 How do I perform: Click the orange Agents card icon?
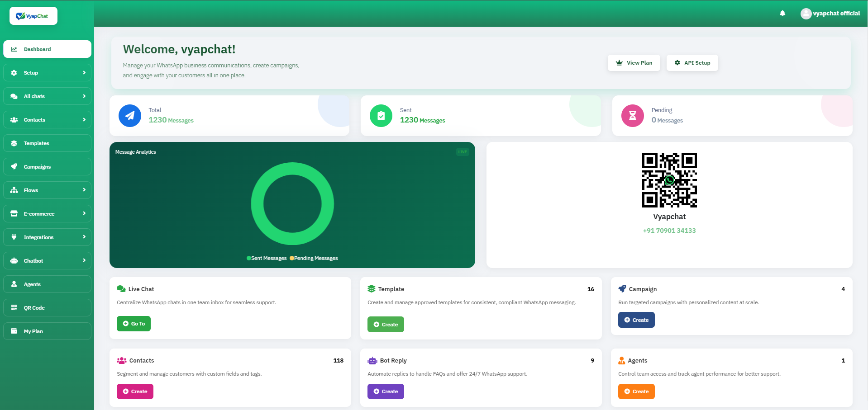(x=622, y=361)
